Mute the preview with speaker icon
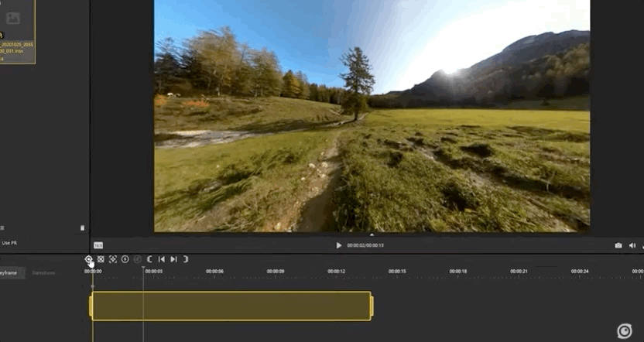This screenshot has height=342, width=644. point(632,245)
